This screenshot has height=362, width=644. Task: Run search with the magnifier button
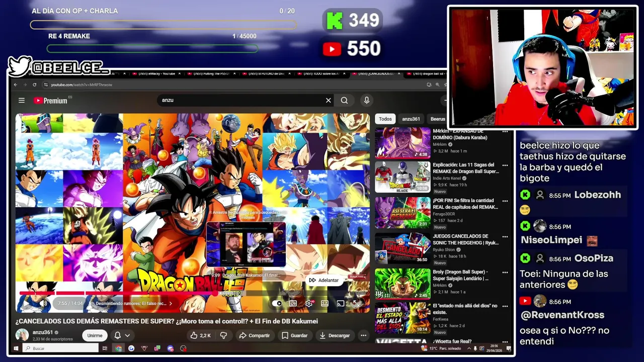pos(344,101)
